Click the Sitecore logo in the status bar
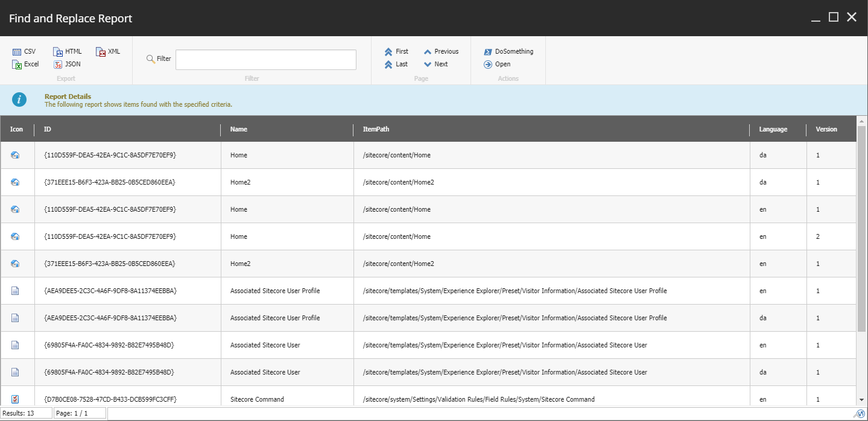This screenshot has height=421, width=868. 860,414
